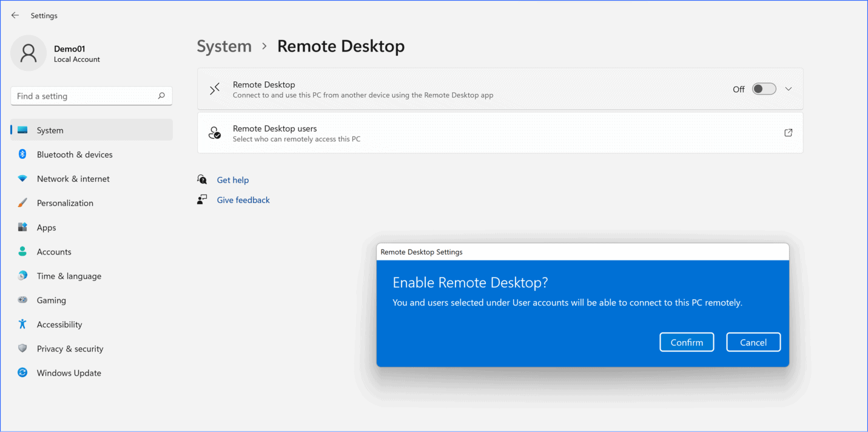Click the Accounts person icon
The height and width of the screenshot is (432, 868).
(x=22, y=251)
